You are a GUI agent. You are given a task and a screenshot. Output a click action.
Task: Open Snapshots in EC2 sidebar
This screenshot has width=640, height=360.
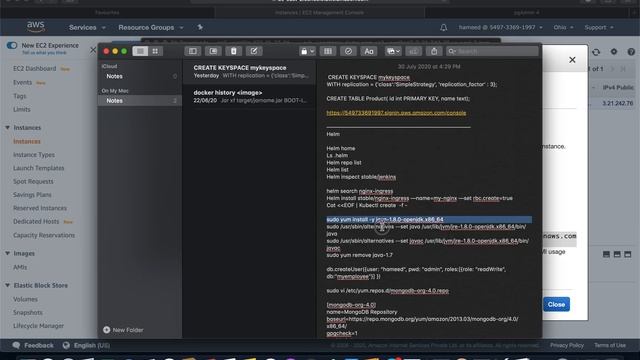(28, 313)
